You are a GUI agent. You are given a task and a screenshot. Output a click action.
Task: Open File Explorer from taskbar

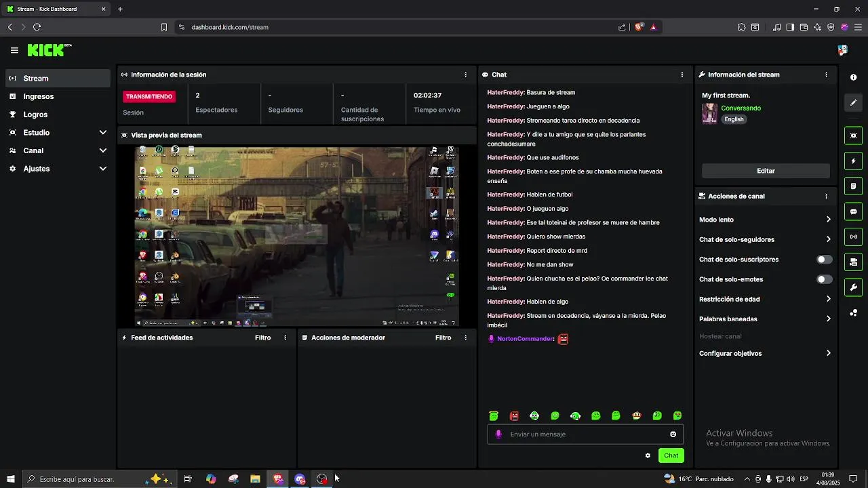[255, 479]
